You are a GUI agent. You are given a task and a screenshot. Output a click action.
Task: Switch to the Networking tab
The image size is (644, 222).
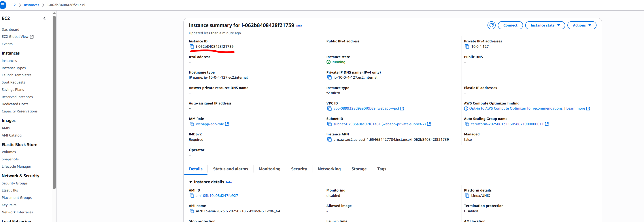coord(329,169)
